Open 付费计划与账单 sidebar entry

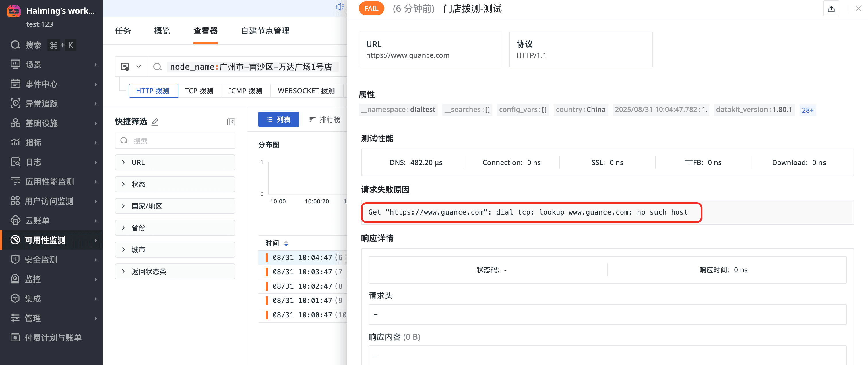53,337
